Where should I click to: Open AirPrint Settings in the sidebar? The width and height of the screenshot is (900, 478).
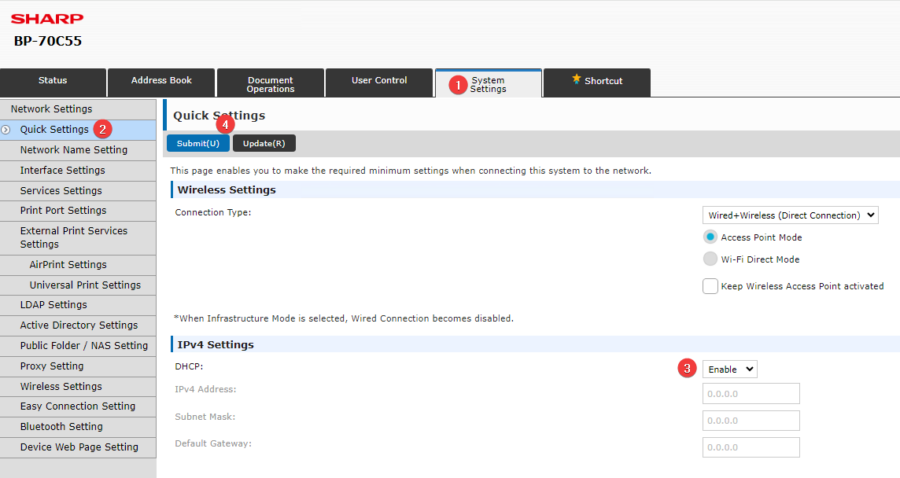tap(68, 265)
